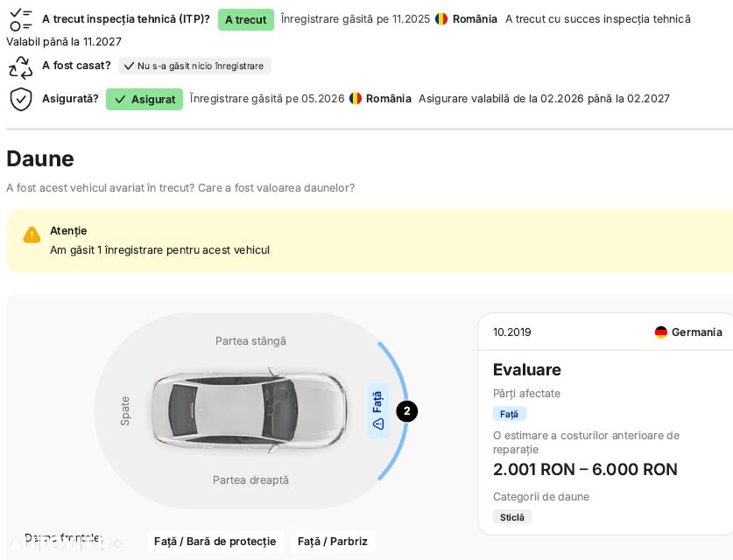Click the 'Părți afectate' label
This screenshot has height=560, width=733.
526,393
